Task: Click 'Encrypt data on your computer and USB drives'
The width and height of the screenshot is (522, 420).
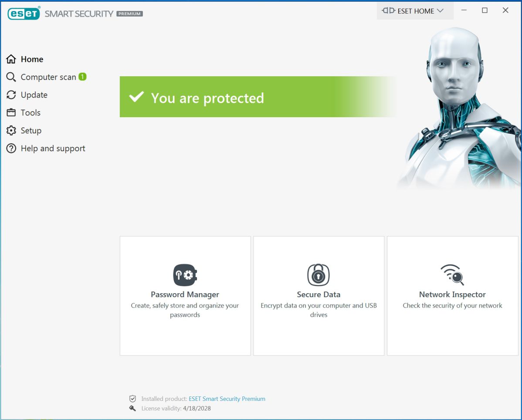Action: pos(319,310)
